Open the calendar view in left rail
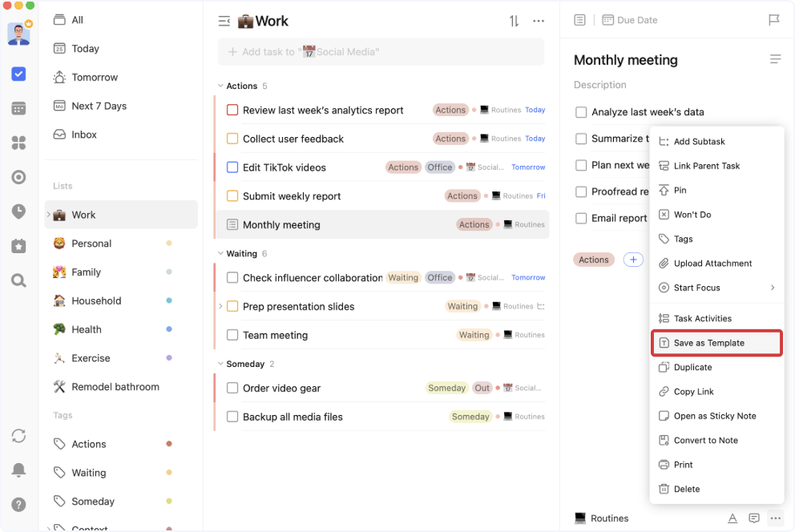 coord(18,108)
